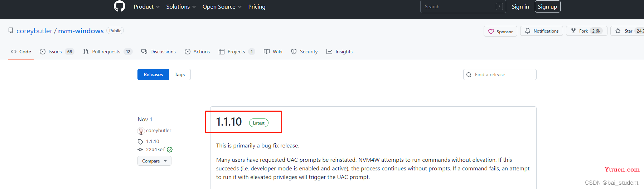Viewport: 644px width, 189px height.
Task: Click the Find a release magnifier icon
Action: [469, 75]
